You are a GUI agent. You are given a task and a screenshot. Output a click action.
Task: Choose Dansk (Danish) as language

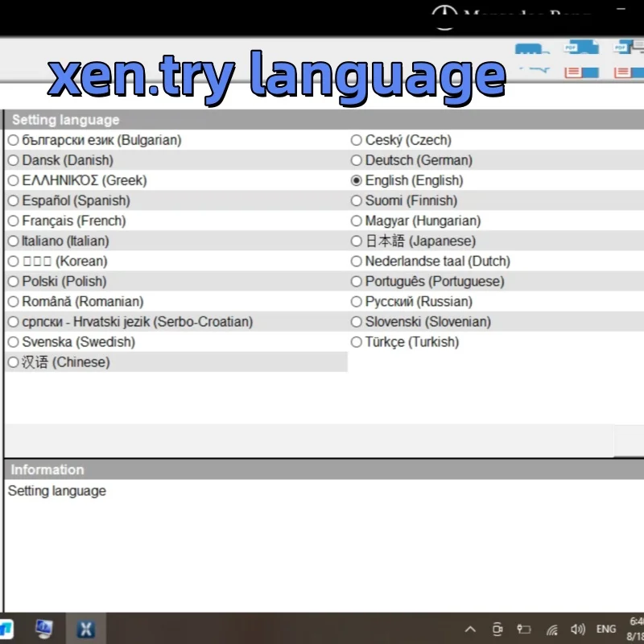(x=13, y=160)
